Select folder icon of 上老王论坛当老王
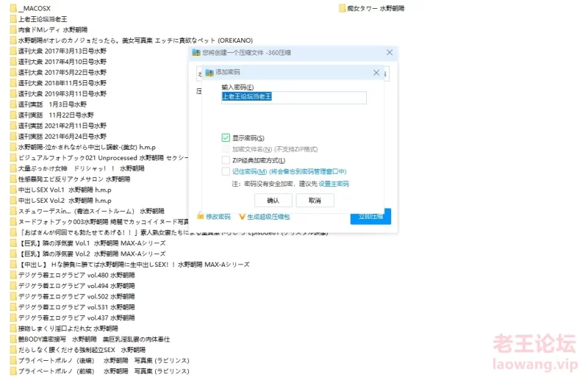The height and width of the screenshot is (377, 588). (13, 19)
